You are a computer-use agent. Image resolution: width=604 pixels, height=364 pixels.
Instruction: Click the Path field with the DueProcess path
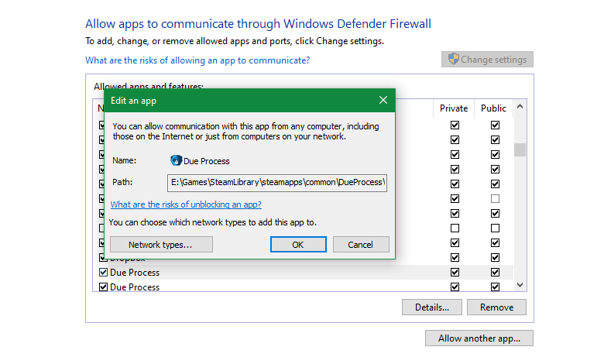click(x=276, y=183)
